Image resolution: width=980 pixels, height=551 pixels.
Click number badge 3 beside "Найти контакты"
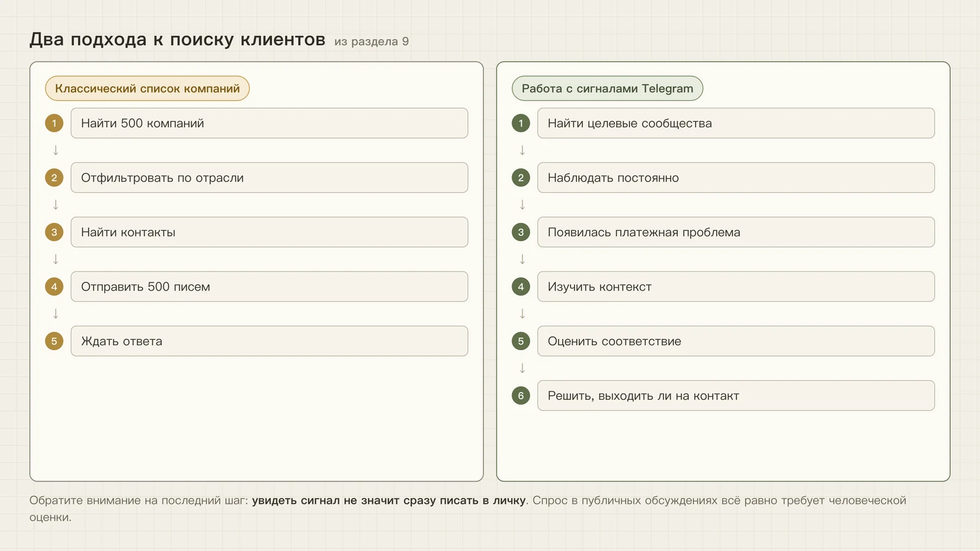55,232
